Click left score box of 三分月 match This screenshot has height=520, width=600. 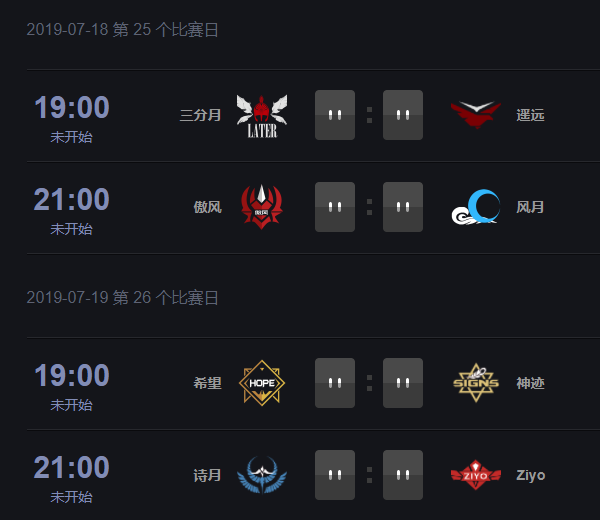click(x=335, y=115)
